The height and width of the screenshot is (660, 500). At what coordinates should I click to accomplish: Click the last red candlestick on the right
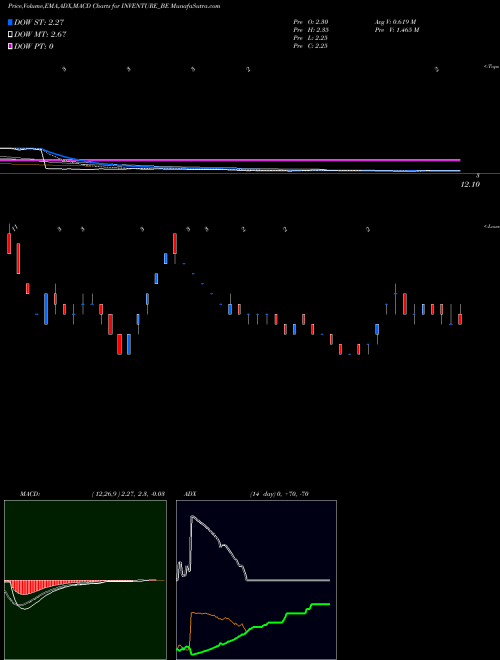(x=460, y=319)
